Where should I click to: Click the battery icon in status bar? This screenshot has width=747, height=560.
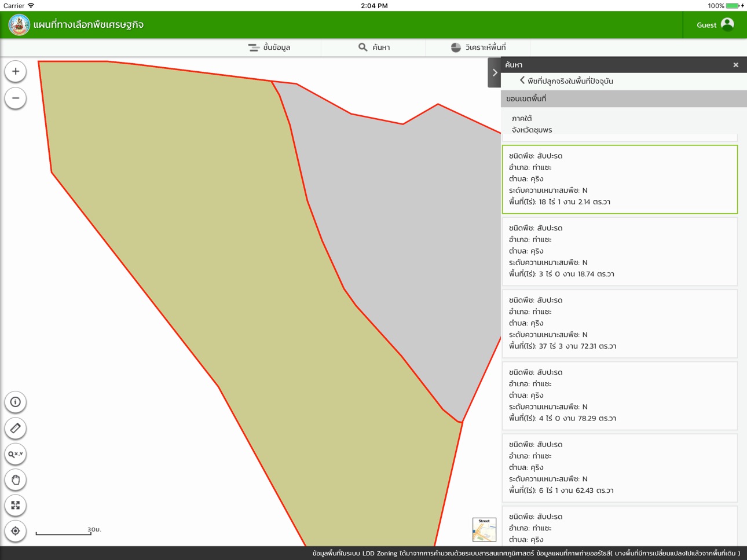click(x=733, y=6)
